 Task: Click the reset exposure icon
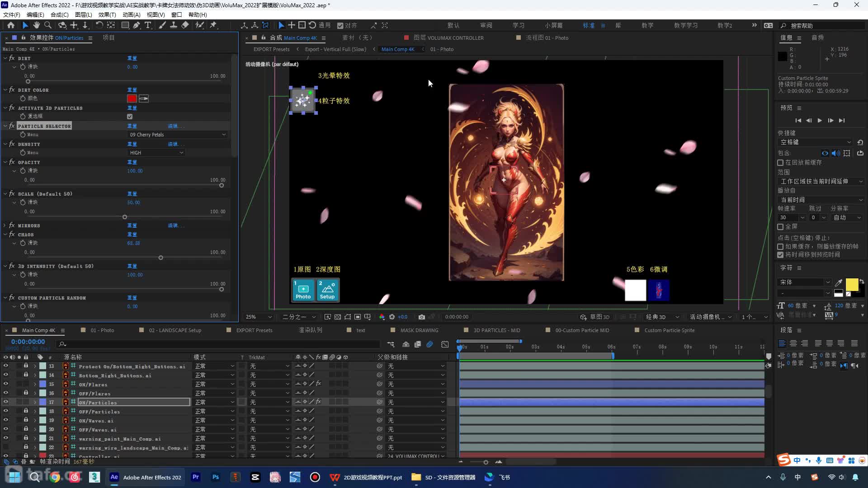392,317
